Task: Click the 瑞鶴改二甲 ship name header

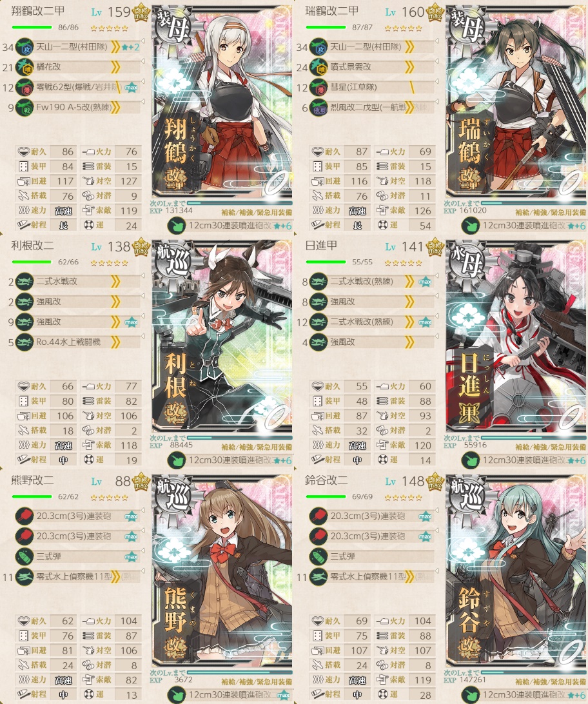Action: (331, 11)
